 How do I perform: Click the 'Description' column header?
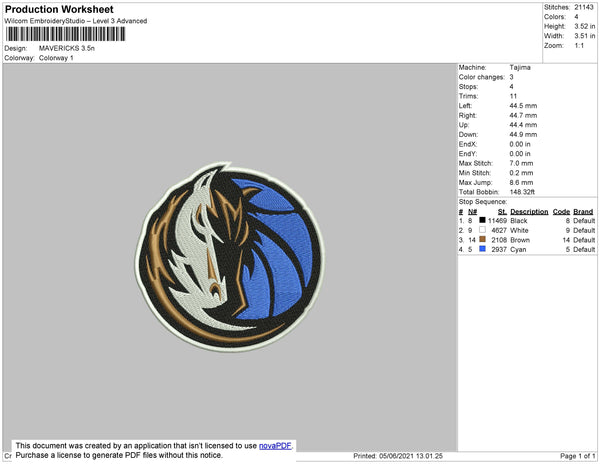pyautogui.click(x=529, y=212)
